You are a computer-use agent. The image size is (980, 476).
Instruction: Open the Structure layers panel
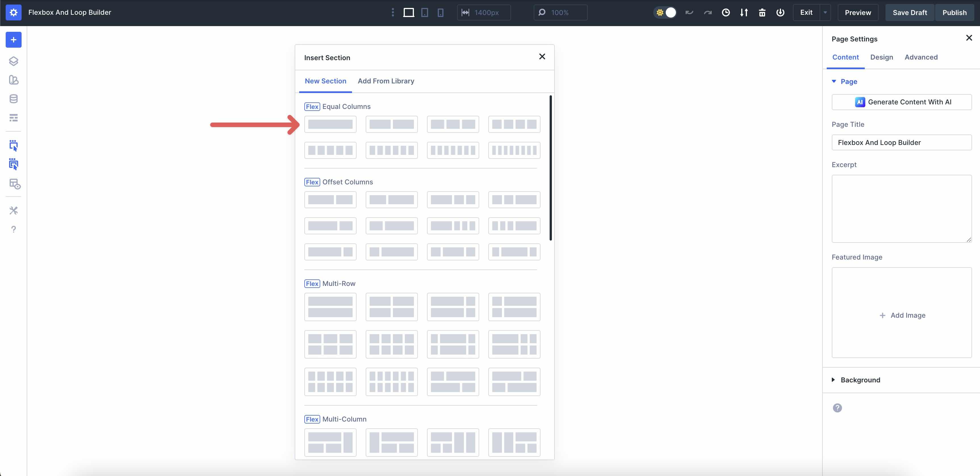14,61
